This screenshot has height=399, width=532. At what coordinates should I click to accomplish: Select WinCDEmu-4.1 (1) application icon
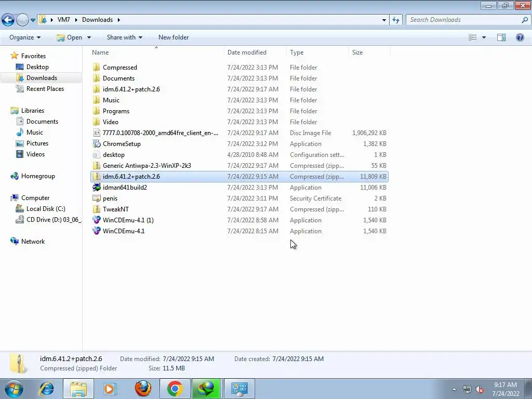(x=96, y=220)
